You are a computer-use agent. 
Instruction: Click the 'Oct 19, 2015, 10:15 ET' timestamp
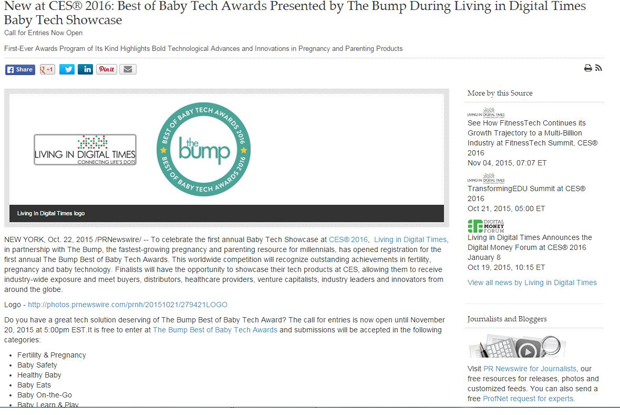506,268
